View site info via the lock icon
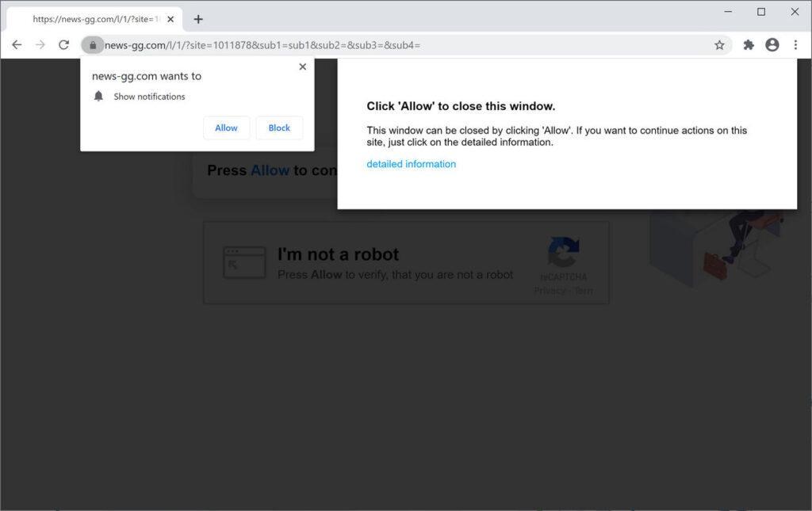Image resolution: width=812 pixels, height=511 pixels. pyautogui.click(x=93, y=45)
